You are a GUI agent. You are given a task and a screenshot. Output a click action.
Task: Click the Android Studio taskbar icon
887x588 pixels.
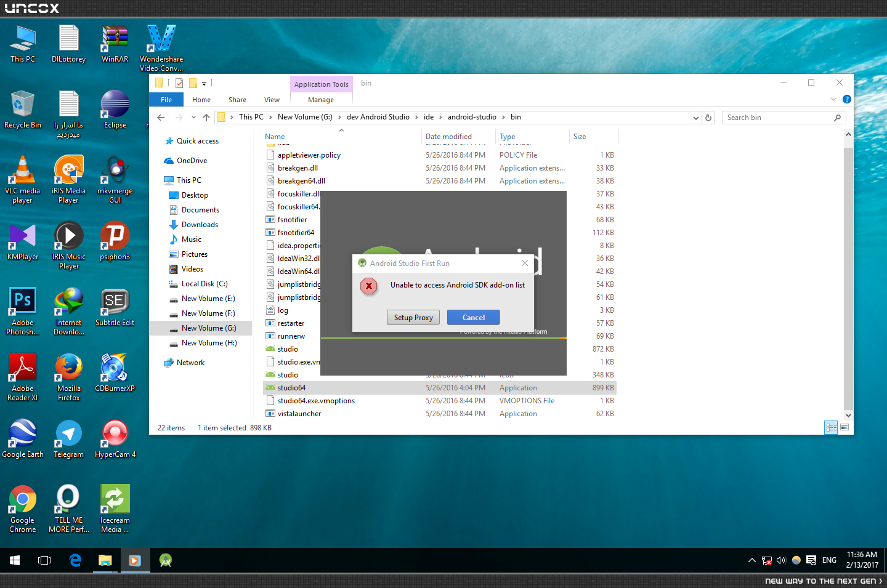tap(165, 560)
